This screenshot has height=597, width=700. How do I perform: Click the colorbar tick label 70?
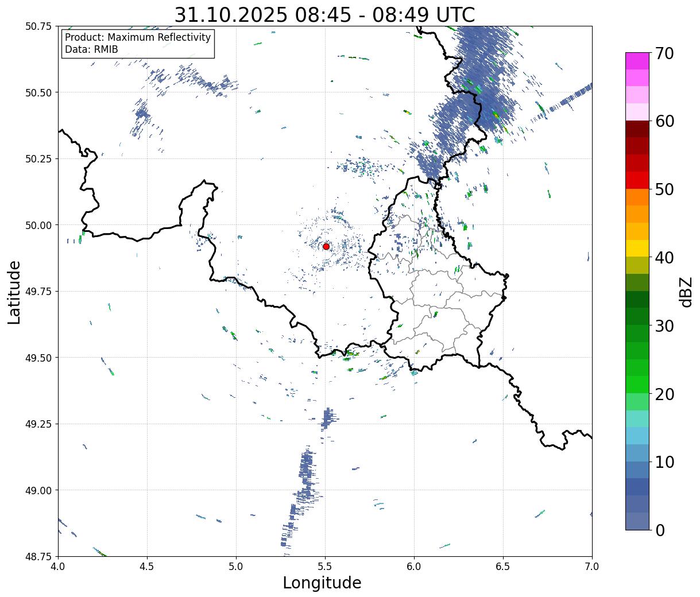pos(664,53)
